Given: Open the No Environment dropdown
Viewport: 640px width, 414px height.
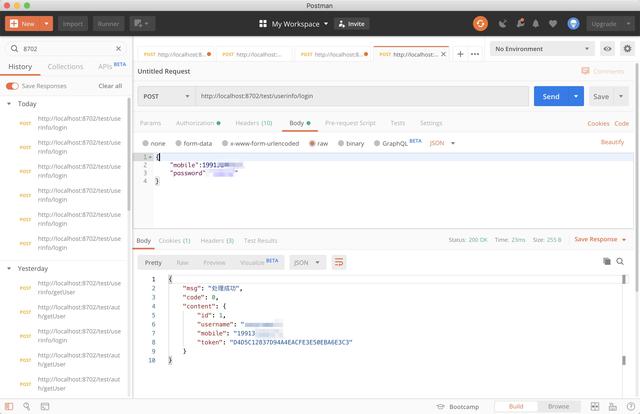Looking at the screenshot, I should (542, 49).
